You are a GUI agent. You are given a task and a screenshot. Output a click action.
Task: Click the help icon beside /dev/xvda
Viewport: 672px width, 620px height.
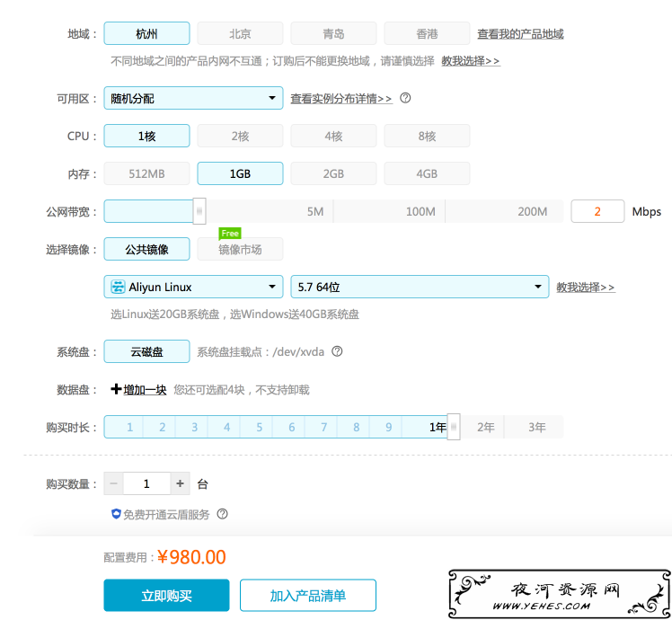pyautogui.click(x=337, y=351)
